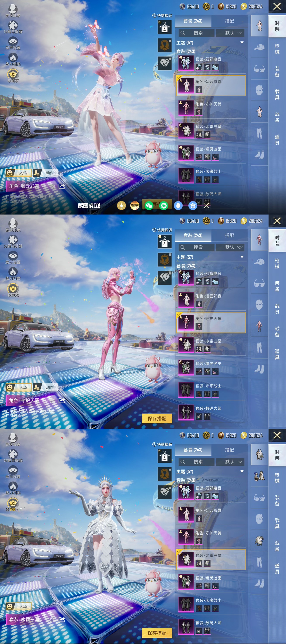Favorite 角色-烟云彩霞 with the star
The image size is (286, 644).
pos(52,186)
